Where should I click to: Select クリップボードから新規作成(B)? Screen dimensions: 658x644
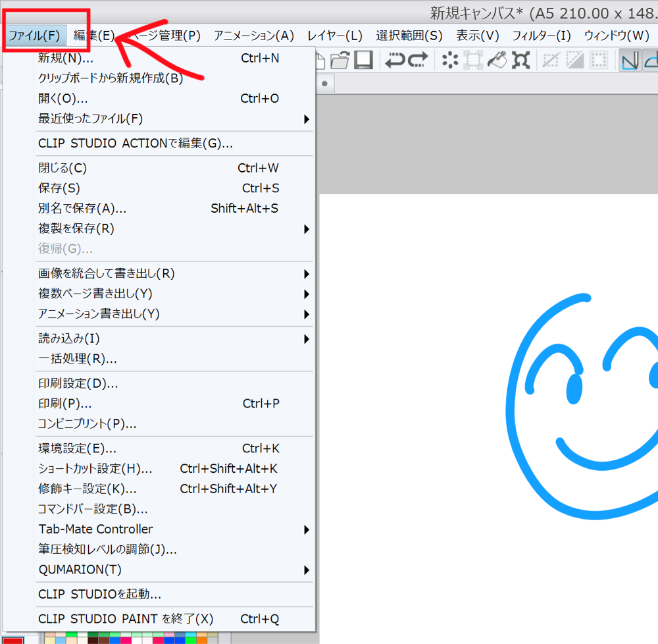[x=175, y=78]
